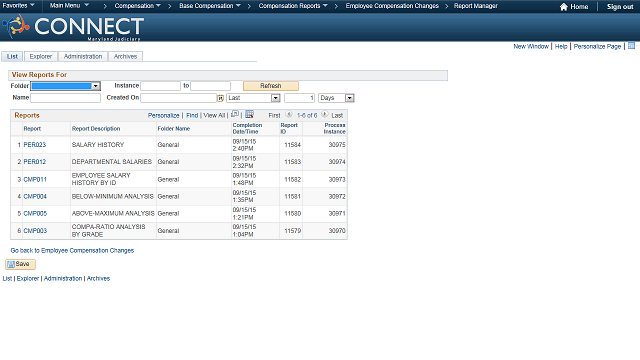640x360 pixels.
Task: Go back to Employee Compensation Changes link
Action: point(72,250)
